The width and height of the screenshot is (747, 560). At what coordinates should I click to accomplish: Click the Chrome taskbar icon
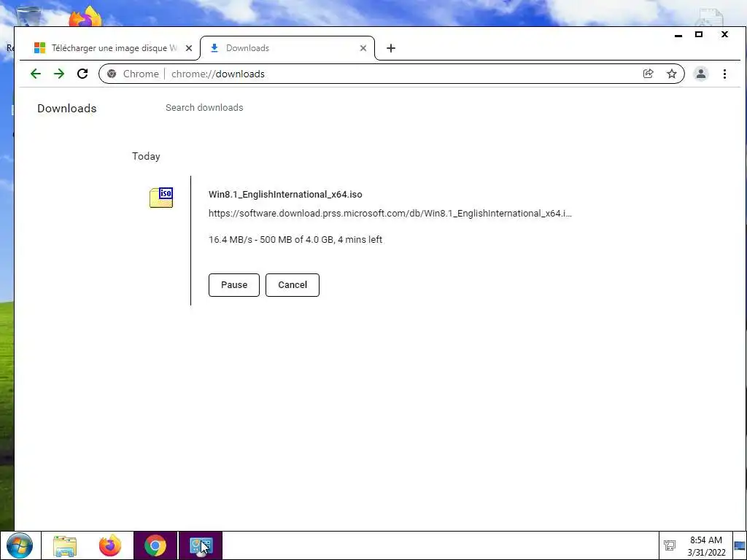[x=155, y=545]
